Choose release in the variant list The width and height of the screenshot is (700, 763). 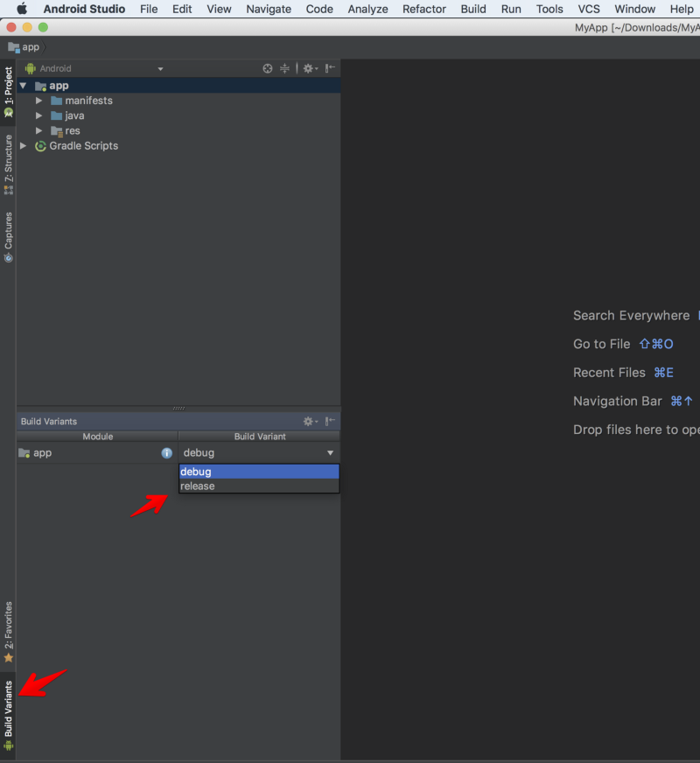click(x=259, y=486)
